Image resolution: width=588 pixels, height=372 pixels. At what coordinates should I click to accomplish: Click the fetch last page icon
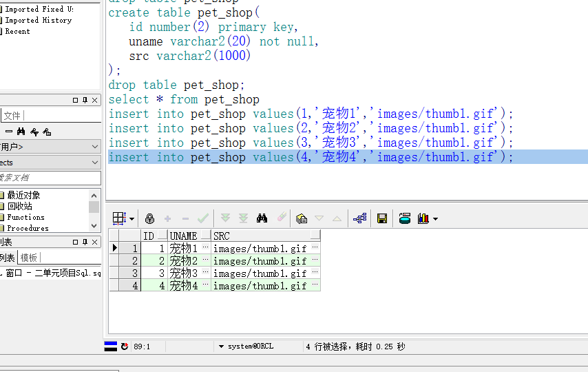coord(243,218)
